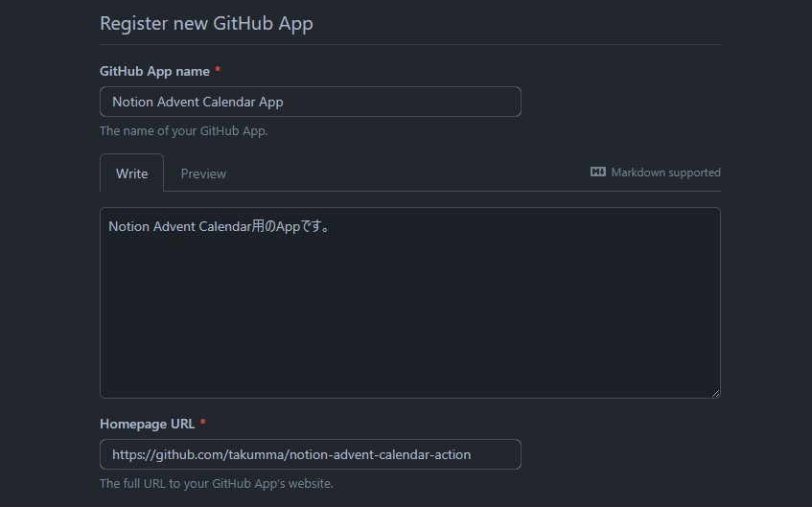Switch to the Write tab
This screenshot has height=507, width=812.
click(131, 173)
